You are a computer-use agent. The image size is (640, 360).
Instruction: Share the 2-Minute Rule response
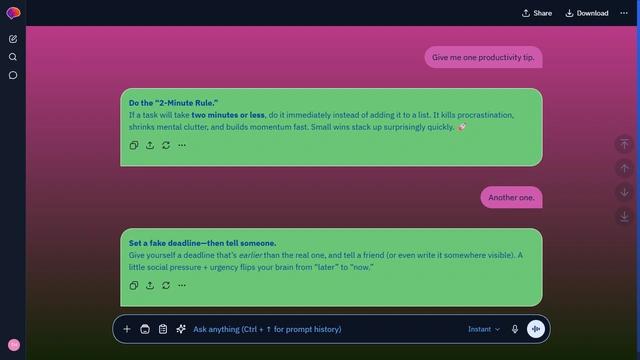tap(150, 145)
